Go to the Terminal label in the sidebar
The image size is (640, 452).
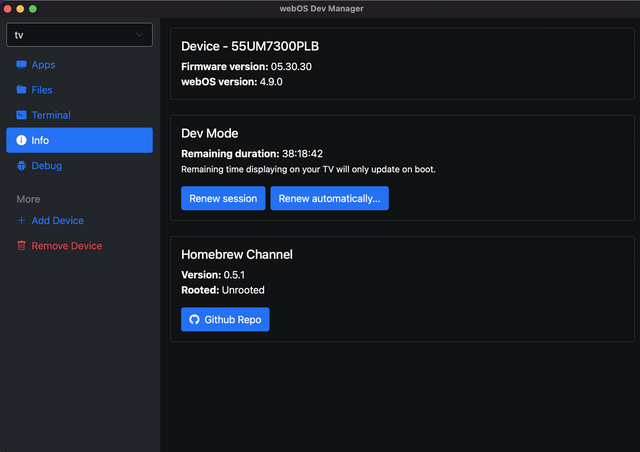51,115
